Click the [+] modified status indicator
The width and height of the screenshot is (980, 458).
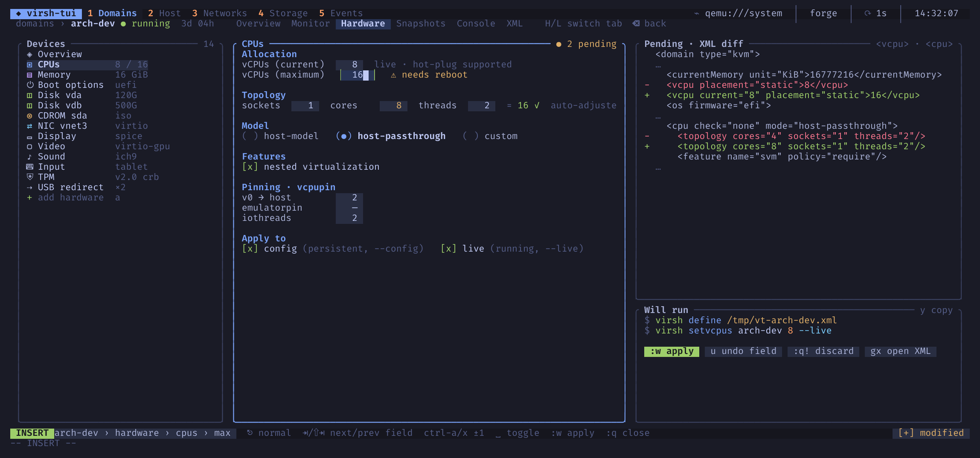pyautogui.click(x=931, y=433)
